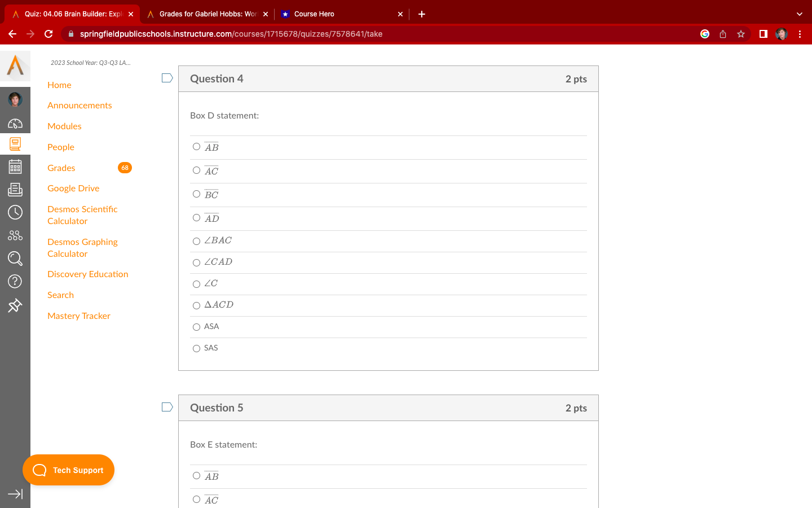Viewport: 812px width, 508px height.
Task: Open Mastery Tracker link
Action: coord(79,316)
